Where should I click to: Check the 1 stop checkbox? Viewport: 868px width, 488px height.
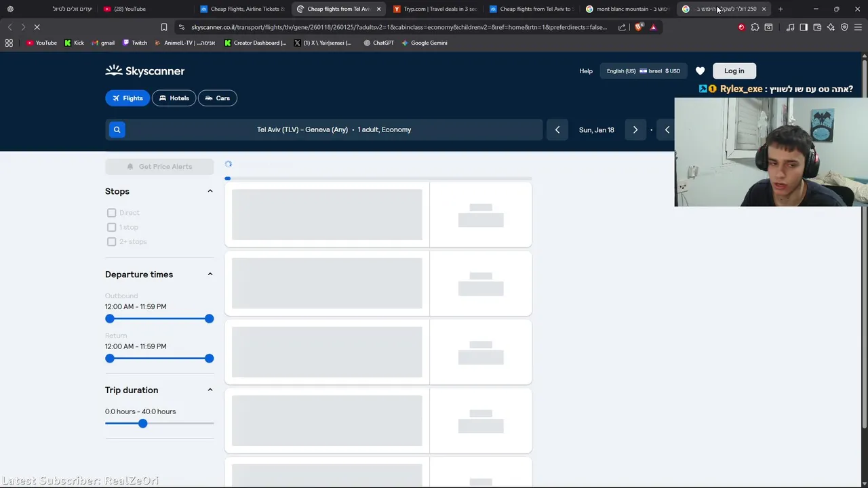111,227
